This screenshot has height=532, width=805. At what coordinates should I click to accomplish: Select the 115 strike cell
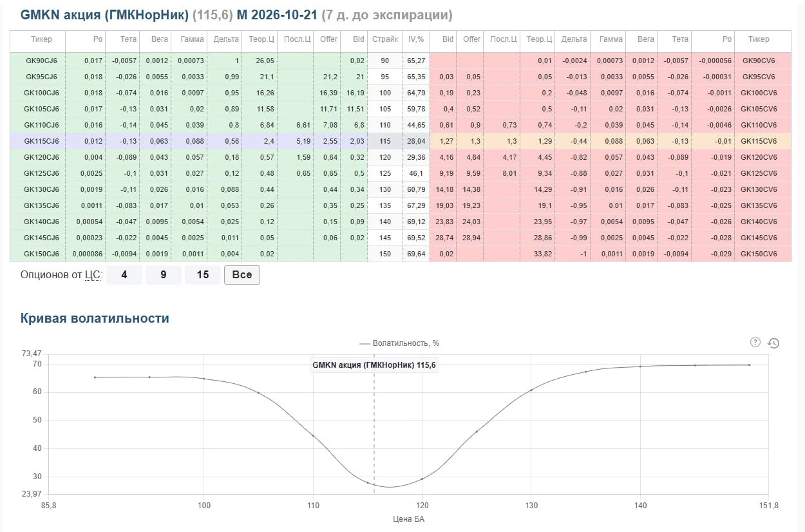point(385,141)
